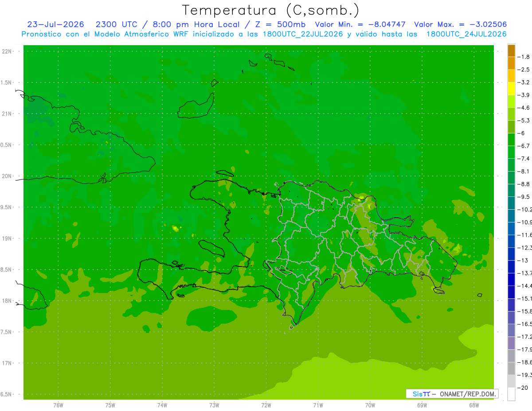Click the "1800UTC_24JUL2026" valid-until time

[466, 34]
